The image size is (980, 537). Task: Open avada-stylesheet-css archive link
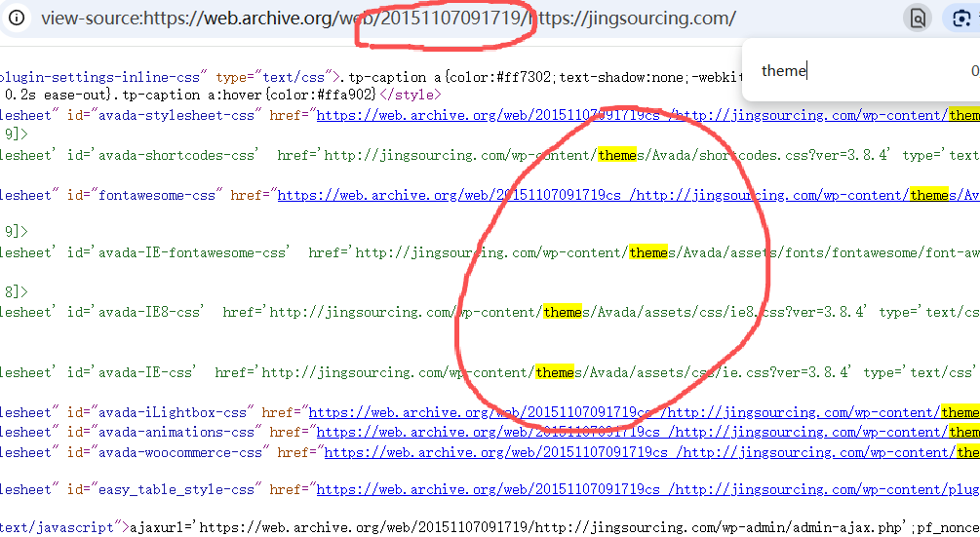coord(648,116)
